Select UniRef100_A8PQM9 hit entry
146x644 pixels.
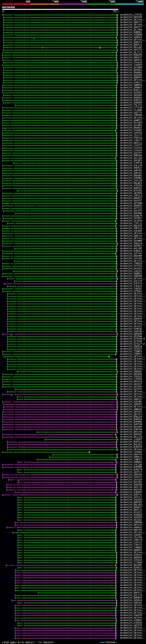131,334
